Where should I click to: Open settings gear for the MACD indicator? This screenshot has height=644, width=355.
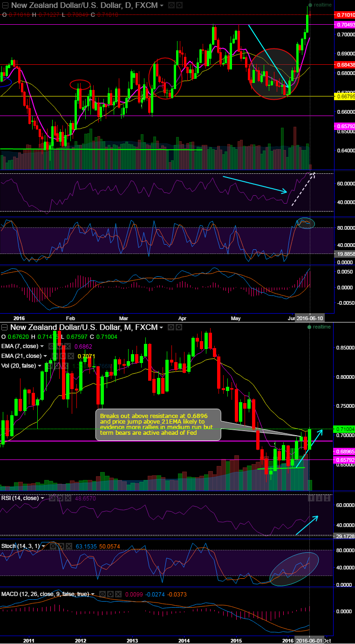pyautogui.click(x=110, y=594)
